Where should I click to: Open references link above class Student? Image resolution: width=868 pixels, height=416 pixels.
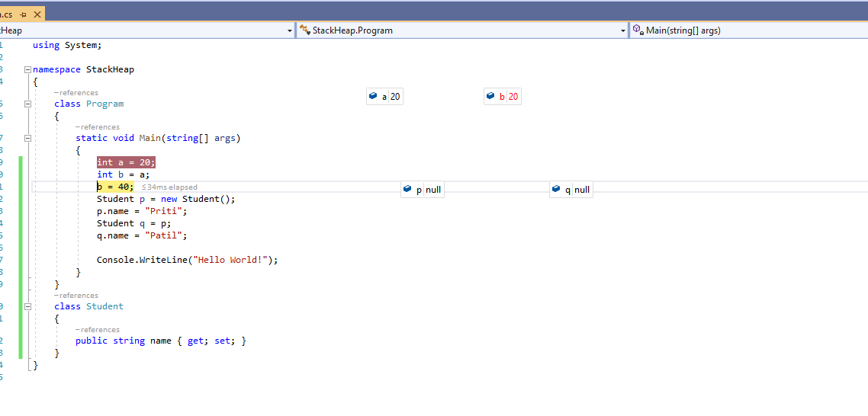pos(76,296)
